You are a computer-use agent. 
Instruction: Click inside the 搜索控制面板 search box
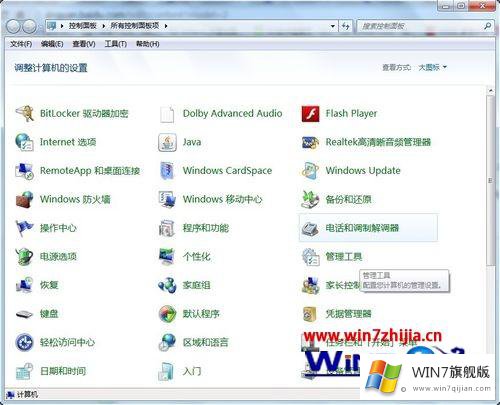pyautogui.click(x=420, y=26)
